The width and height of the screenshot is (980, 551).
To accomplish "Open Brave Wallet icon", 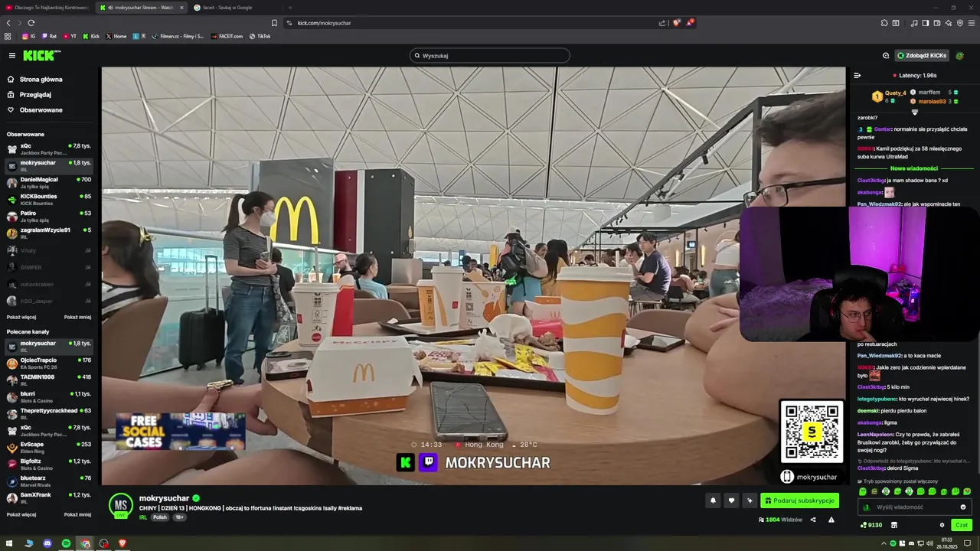I will click(x=937, y=23).
